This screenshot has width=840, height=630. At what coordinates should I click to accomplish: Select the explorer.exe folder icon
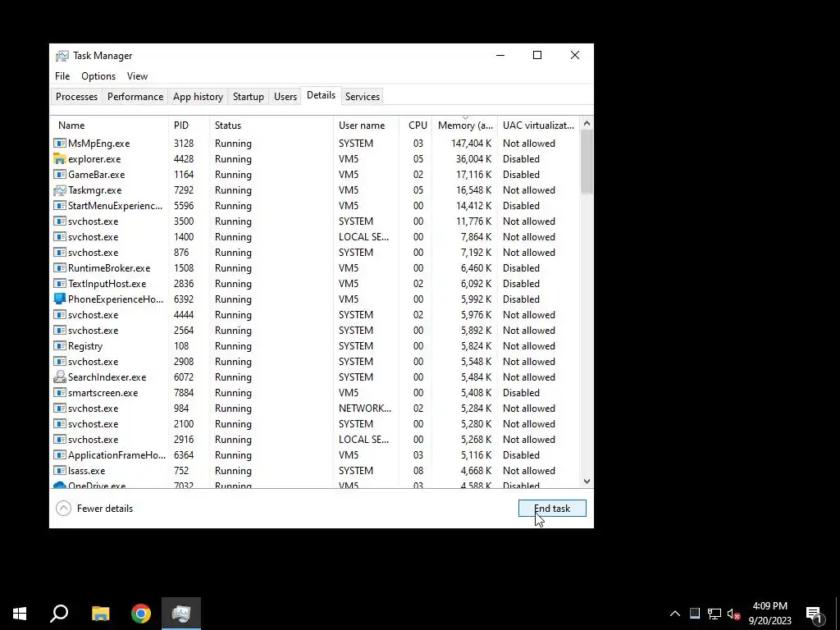coord(59,159)
